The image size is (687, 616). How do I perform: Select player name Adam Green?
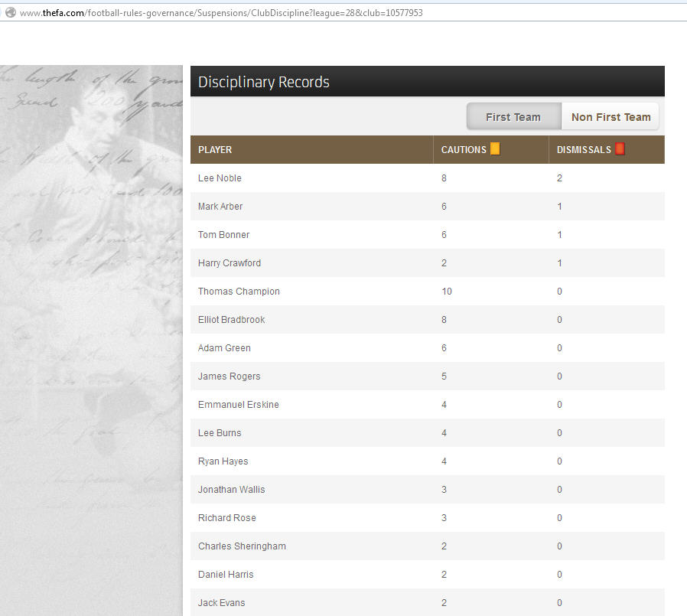224,348
